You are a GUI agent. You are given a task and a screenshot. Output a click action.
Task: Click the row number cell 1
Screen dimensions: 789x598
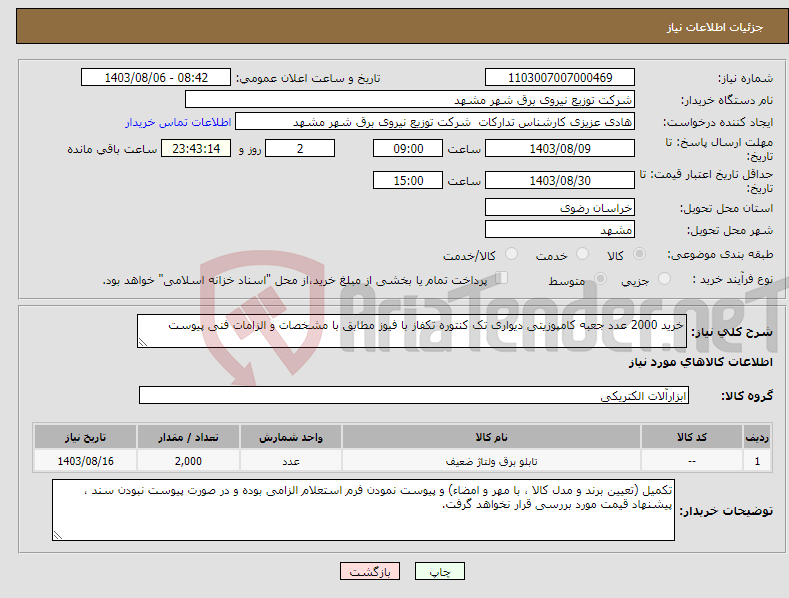[x=757, y=461]
